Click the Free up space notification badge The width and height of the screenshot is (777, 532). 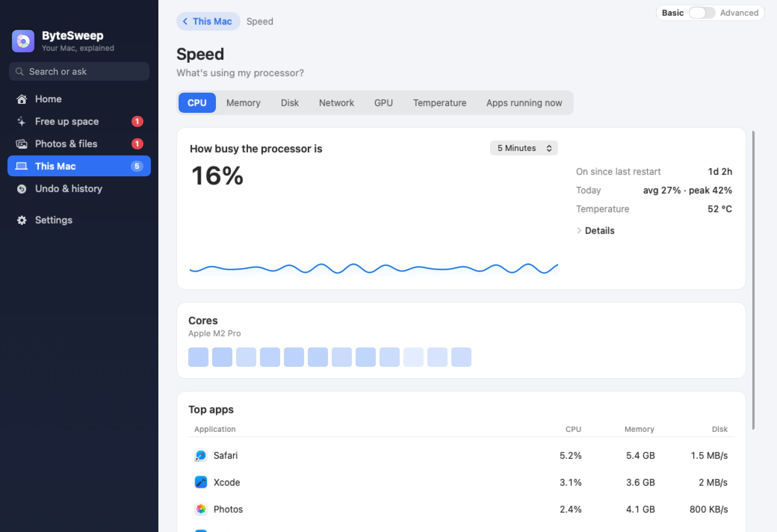(x=137, y=121)
